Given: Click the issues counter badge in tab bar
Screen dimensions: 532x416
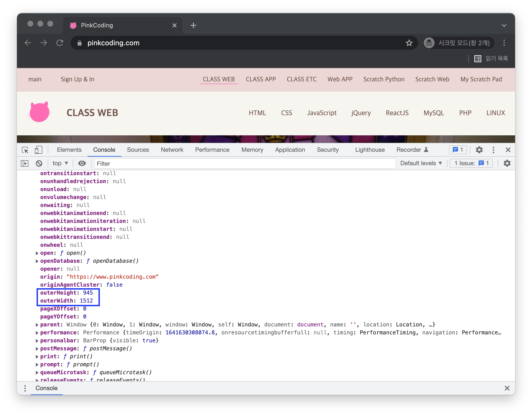Looking at the screenshot, I should tap(458, 150).
